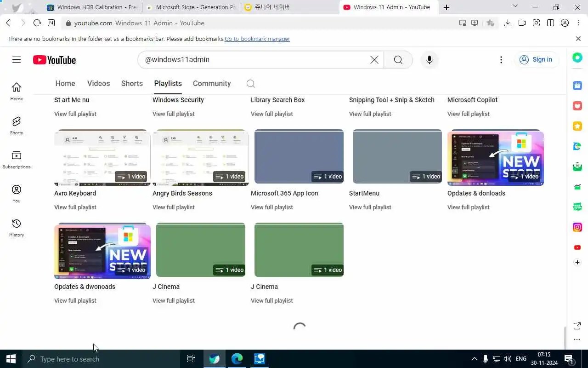Select the Playlists tab
The height and width of the screenshot is (368, 588).
pyautogui.click(x=168, y=83)
